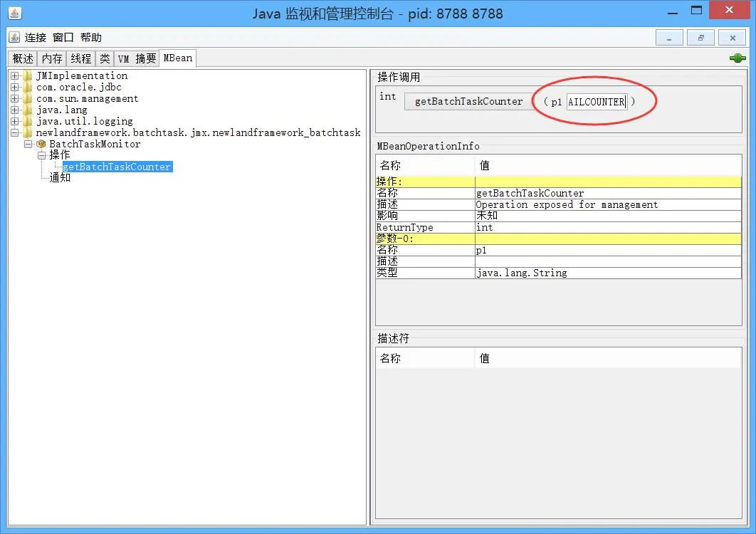Select the 通知 tree node
Viewport: 756px width, 534px height.
(x=60, y=178)
